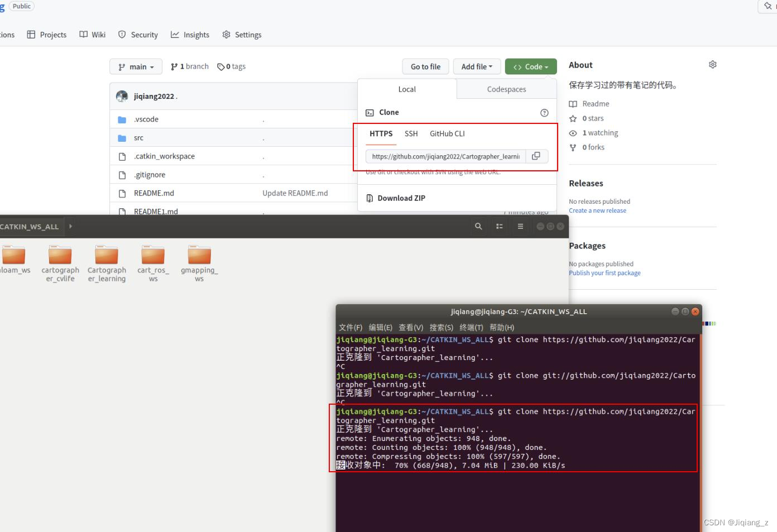
Task: Open the Update README.md commit message
Action: pos(295,193)
